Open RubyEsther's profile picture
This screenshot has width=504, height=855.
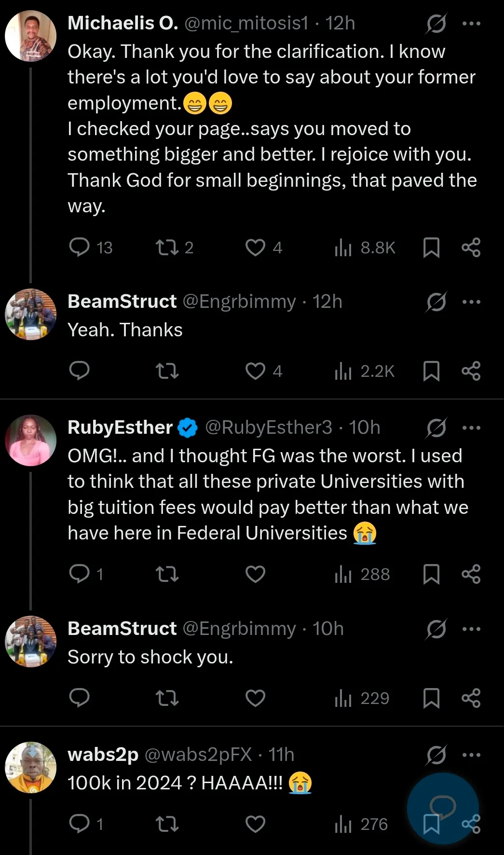coord(31,440)
